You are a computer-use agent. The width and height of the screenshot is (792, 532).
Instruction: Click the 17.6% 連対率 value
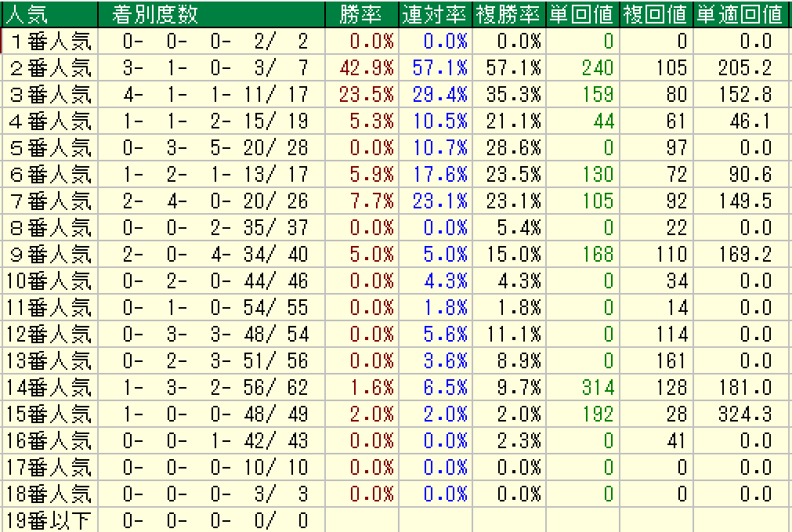pyautogui.click(x=440, y=175)
